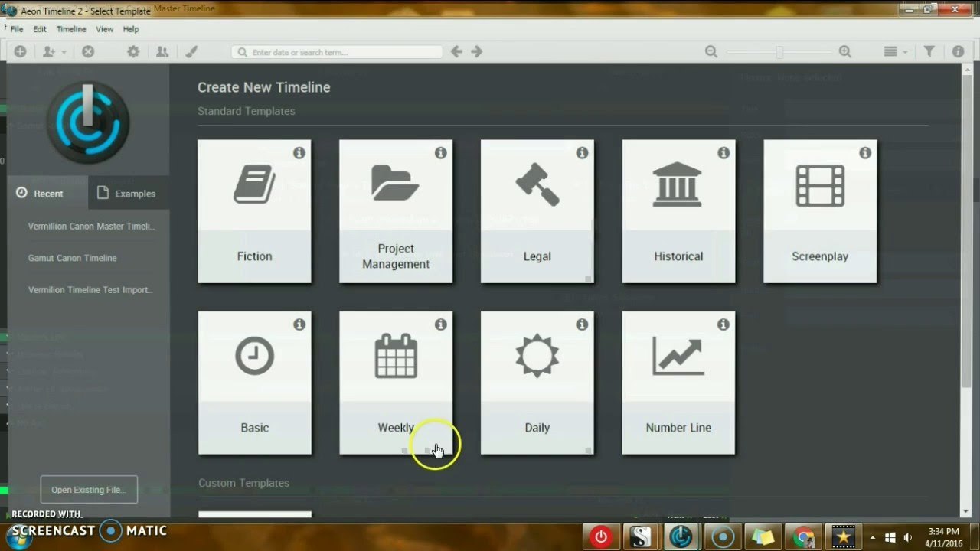Show info for the Number Line template
The height and width of the screenshot is (551, 980).
[x=724, y=324]
